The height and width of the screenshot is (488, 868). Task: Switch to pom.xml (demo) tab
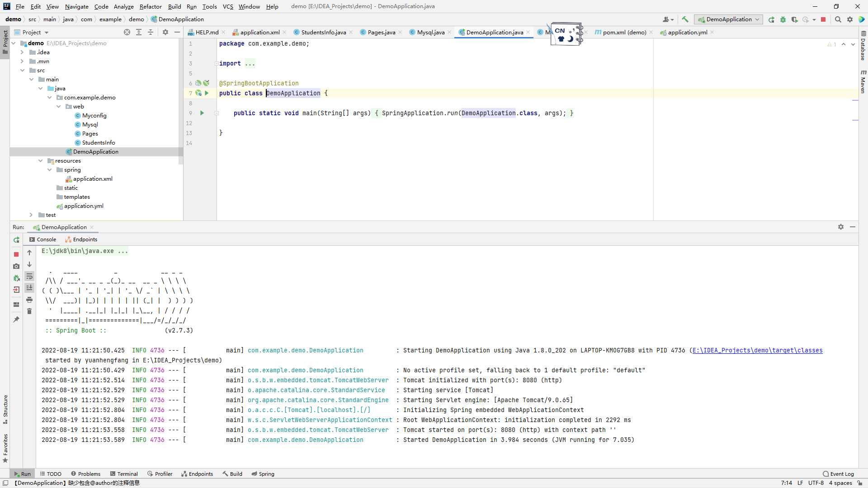tap(624, 32)
